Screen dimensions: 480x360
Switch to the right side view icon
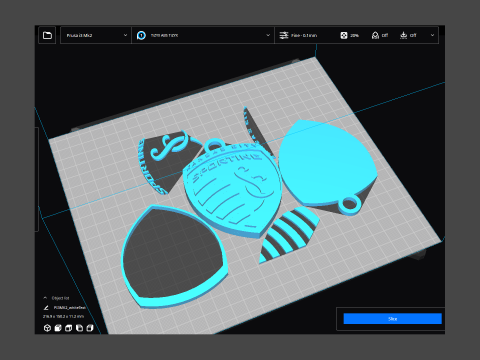click(x=90, y=328)
